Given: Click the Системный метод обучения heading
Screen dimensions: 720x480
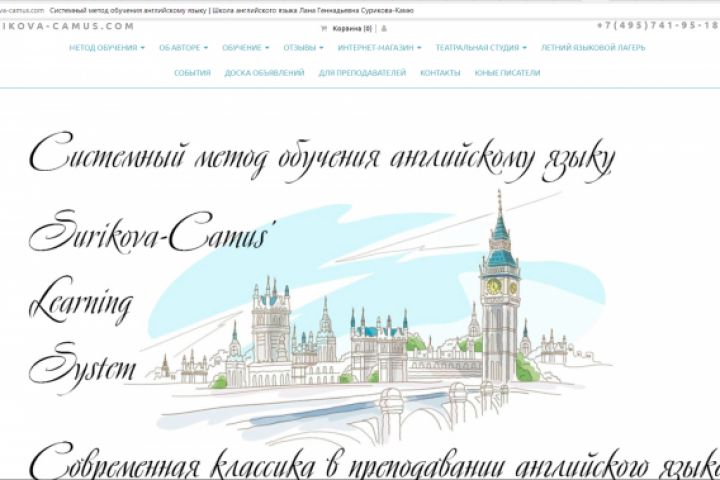Looking at the screenshot, I should [x=321, y=158].
